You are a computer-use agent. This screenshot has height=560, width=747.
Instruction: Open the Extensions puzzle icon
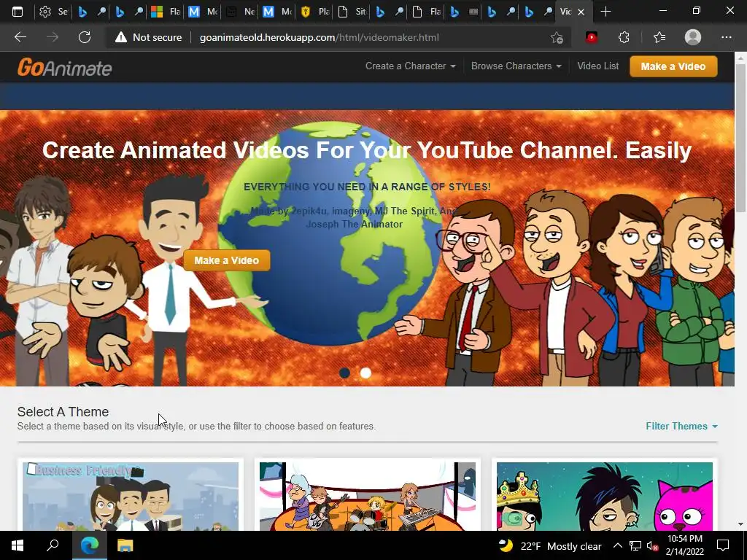pyautogui.click(x=624, y=37)
